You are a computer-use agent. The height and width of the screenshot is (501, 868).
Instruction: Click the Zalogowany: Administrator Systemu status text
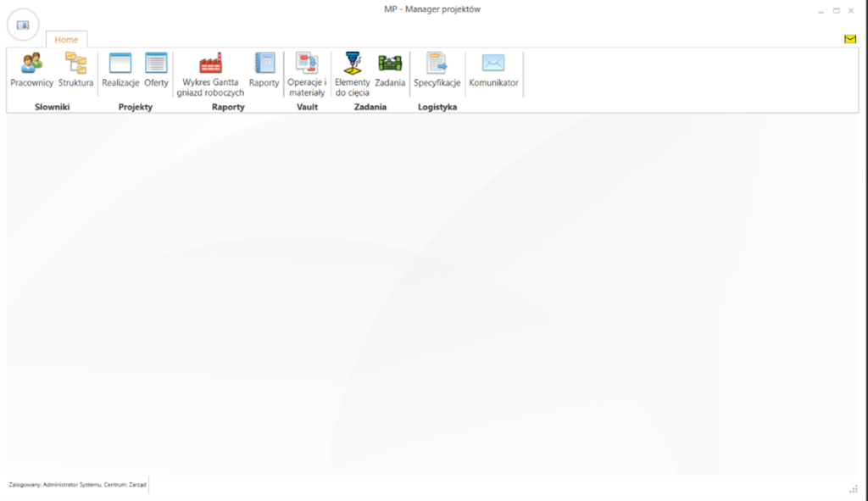77,484
